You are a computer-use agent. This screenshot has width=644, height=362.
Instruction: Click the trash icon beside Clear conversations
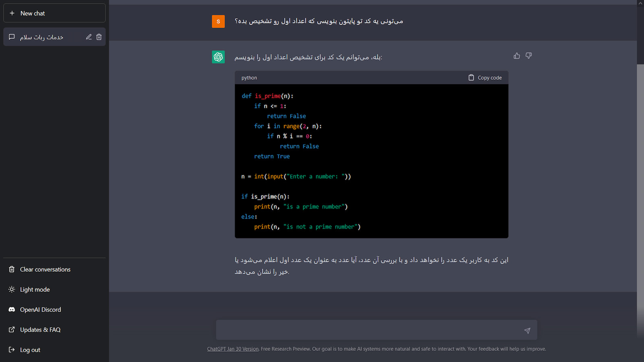point(12,269)
